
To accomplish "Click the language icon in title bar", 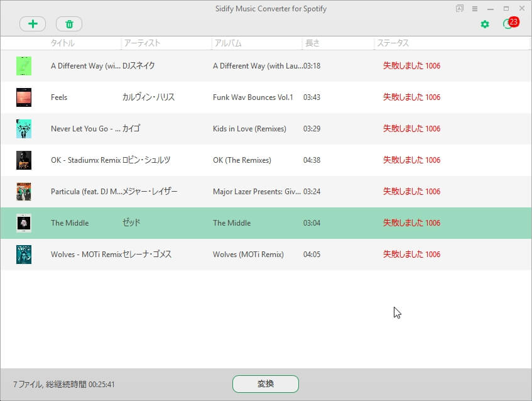I will (460, 9).
